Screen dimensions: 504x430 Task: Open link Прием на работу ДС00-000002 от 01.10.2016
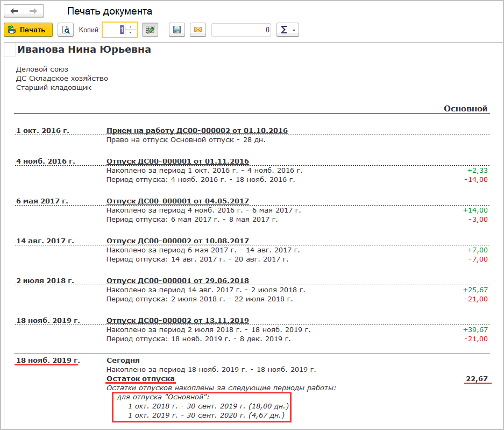click(x=197, y=131)
